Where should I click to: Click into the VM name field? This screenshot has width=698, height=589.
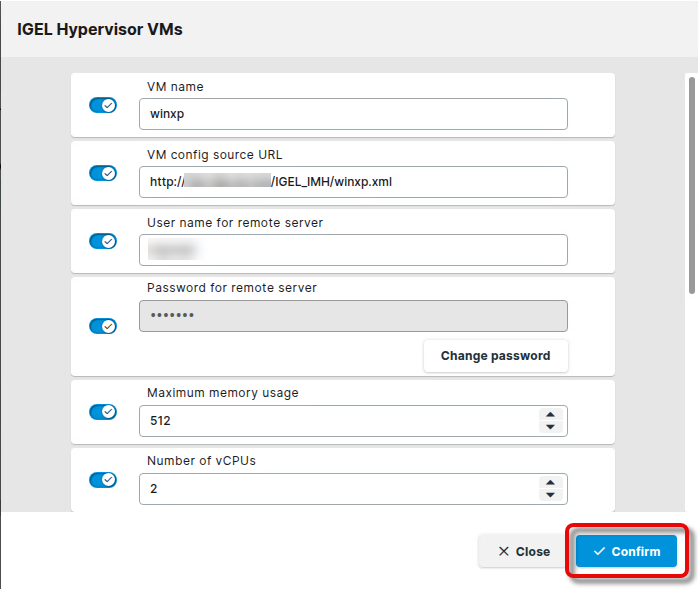353,114
